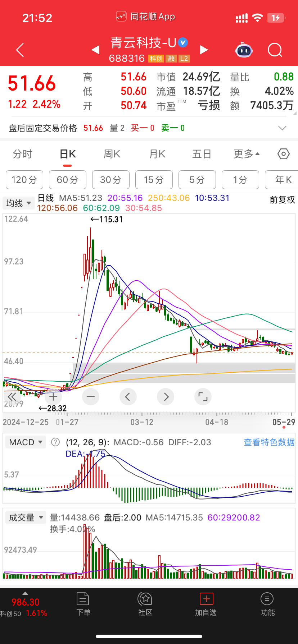Go to previous stock with left triangle
Screen dimensions: 298x644
point(95,50)
